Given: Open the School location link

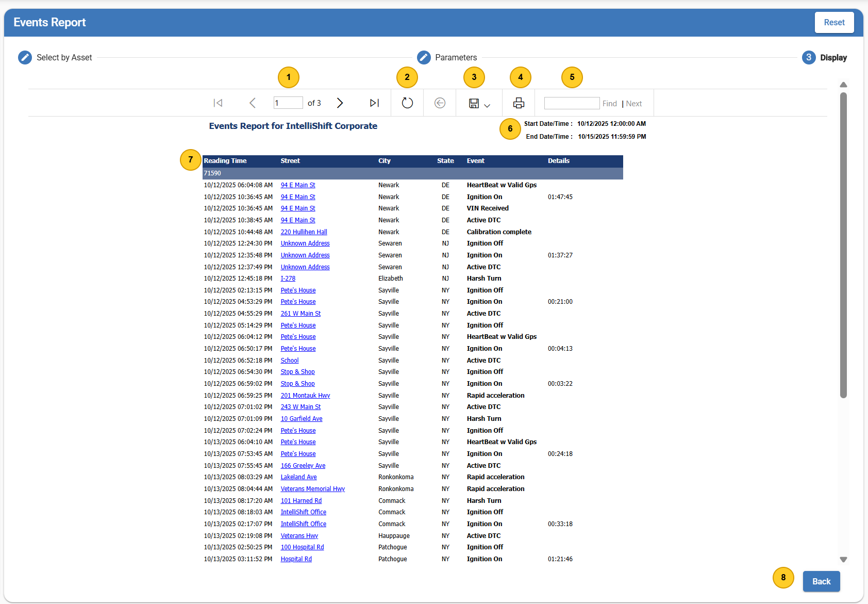Looking at the screenshot, I should point(289,361).
